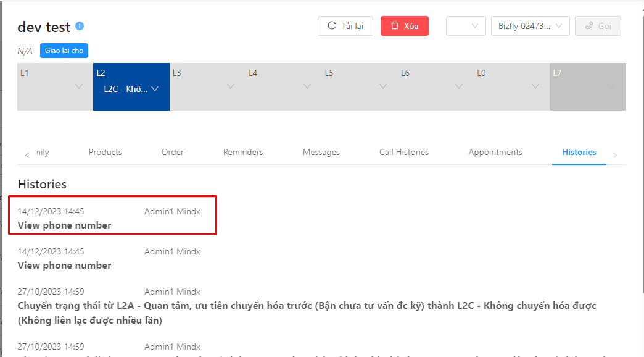Screen dimensions: 644x357
Task: Click the Gọi call button
Action: [x=598, y=26]
